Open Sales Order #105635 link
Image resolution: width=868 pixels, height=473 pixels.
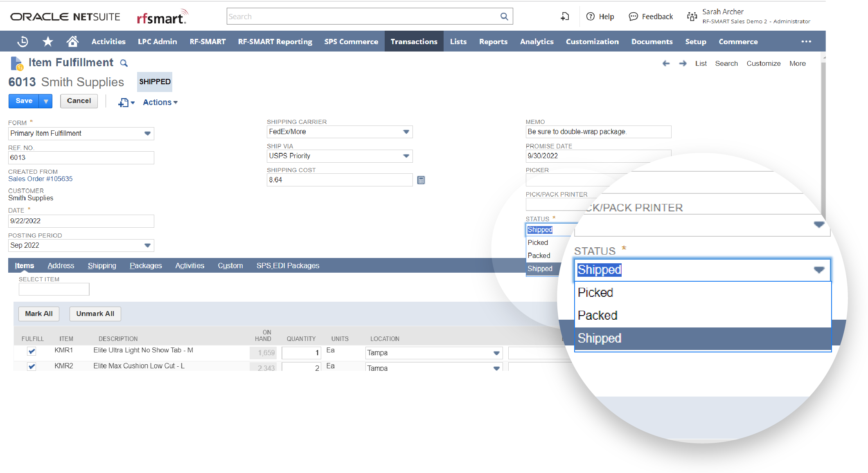point(40,179)
